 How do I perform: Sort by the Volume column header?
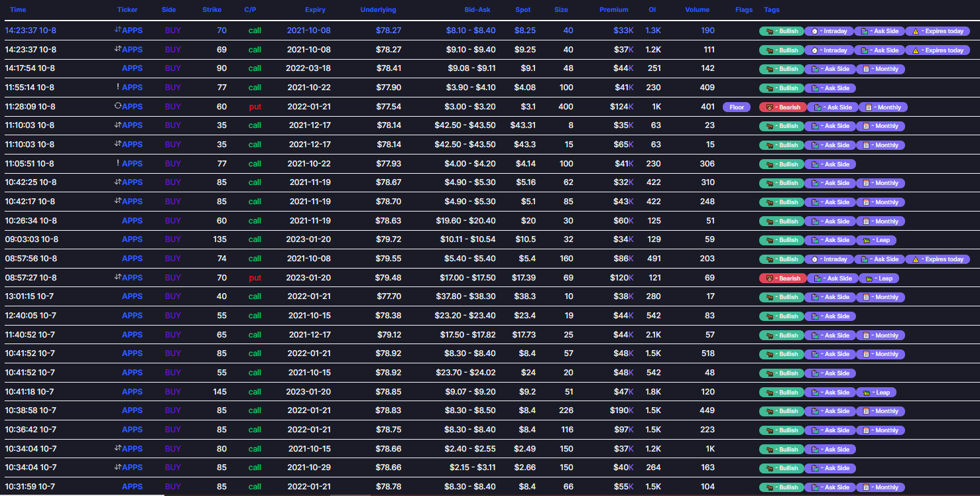point(698,10)
